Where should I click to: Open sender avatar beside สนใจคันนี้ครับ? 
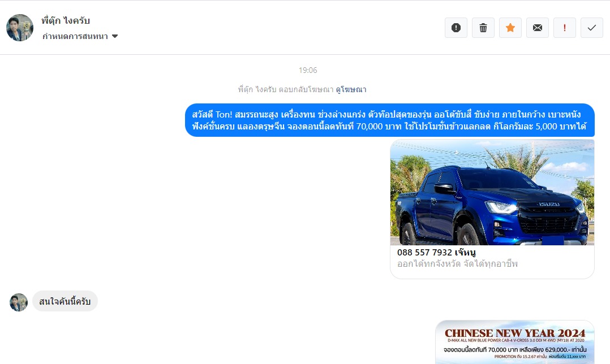click(x=19, y=302)
